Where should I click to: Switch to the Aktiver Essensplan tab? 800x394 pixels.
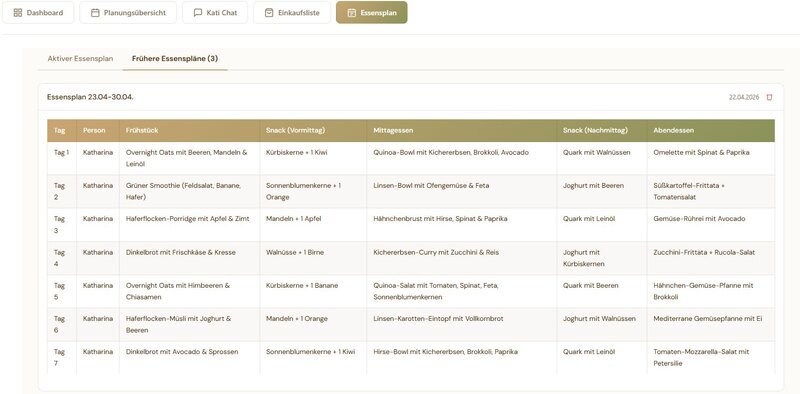pos(80,59)
